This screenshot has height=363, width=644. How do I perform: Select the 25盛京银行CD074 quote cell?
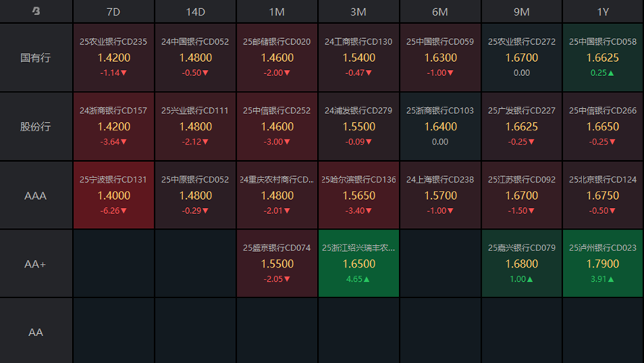277,264
